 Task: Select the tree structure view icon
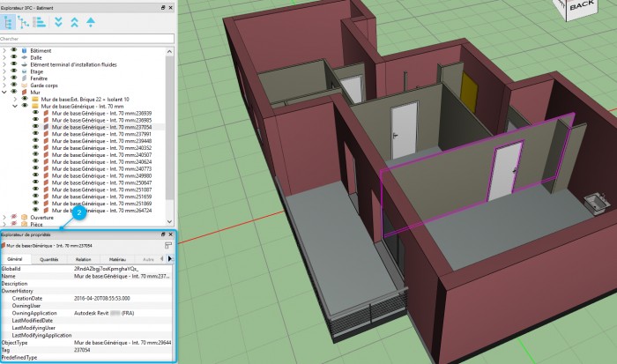[x=7, y=22]
